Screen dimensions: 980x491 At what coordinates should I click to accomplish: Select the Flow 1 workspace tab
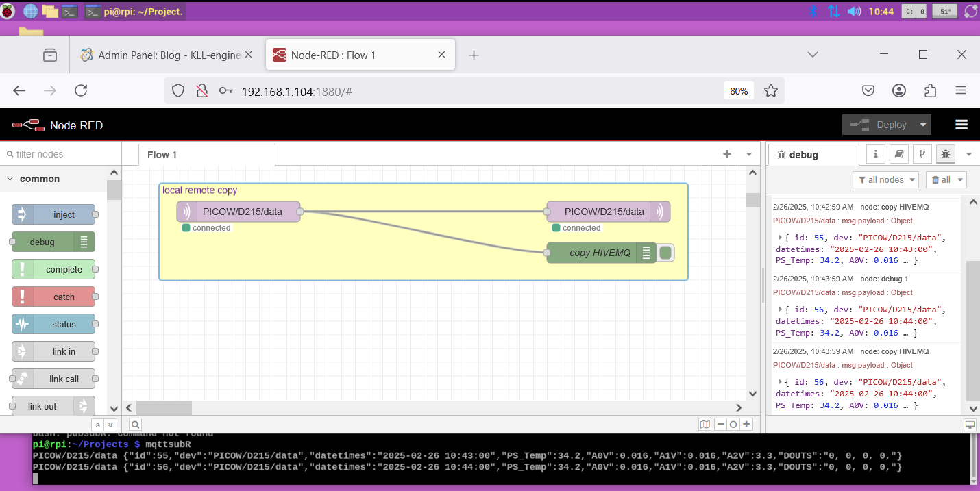point(206,155)
